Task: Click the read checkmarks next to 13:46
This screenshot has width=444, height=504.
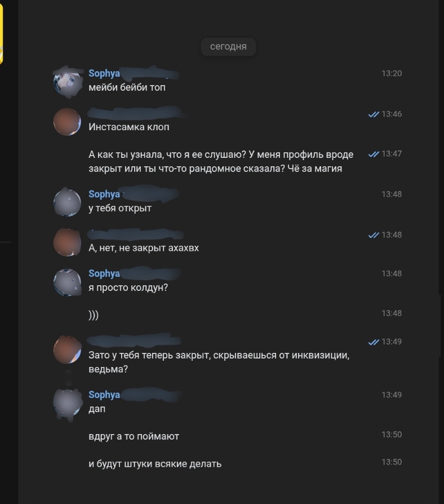Action: (x=373, y=114)
